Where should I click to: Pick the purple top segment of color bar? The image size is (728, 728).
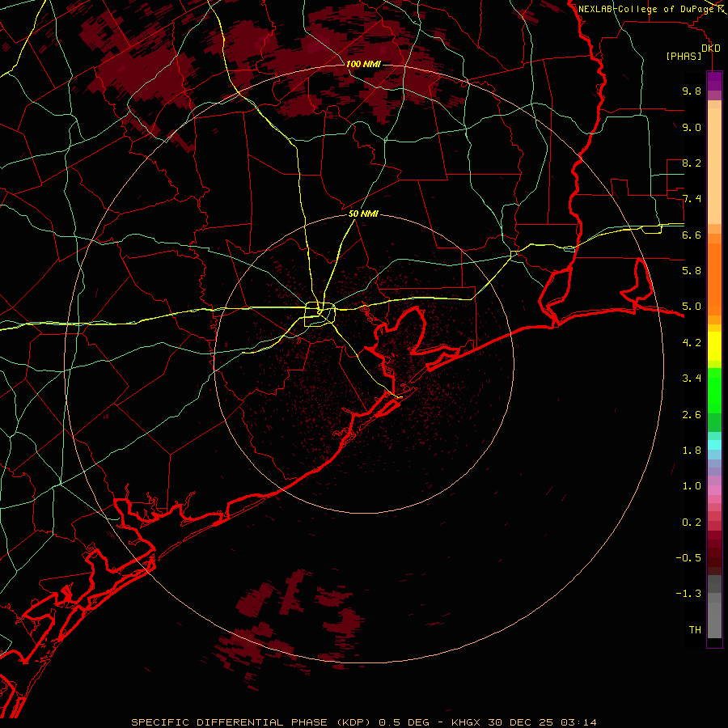(714, 81)
